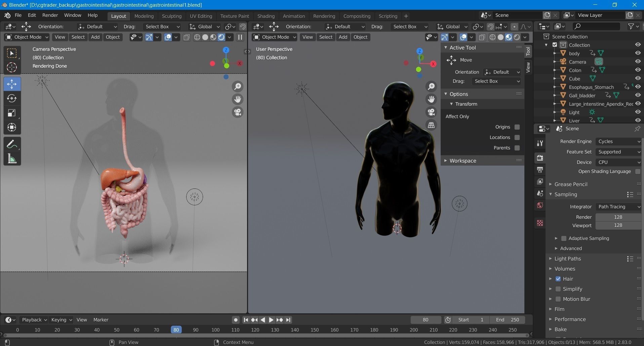Hide the Colon object in outliner

pyautogui.click(x=638, y=70)
